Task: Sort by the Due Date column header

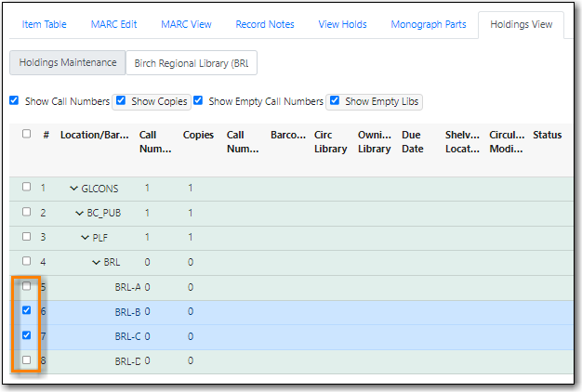Action: pos(413,141)
